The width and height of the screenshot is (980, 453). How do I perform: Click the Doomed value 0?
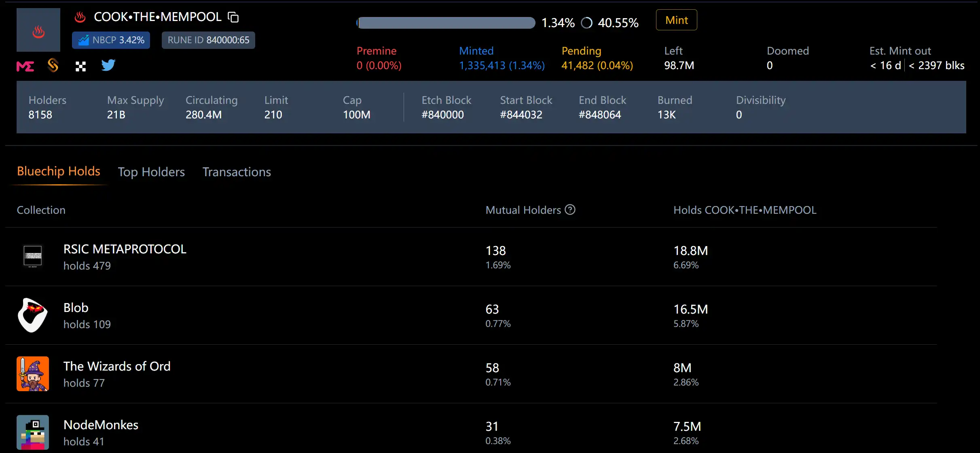[770, 65]
